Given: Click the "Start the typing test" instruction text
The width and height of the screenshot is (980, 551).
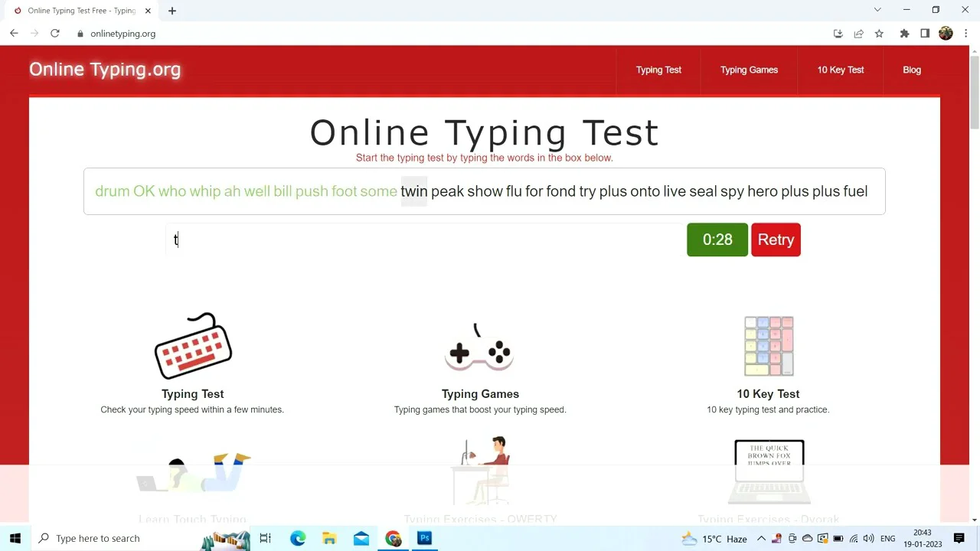Looking at the screenshot, I should click(x=485, y=158).
